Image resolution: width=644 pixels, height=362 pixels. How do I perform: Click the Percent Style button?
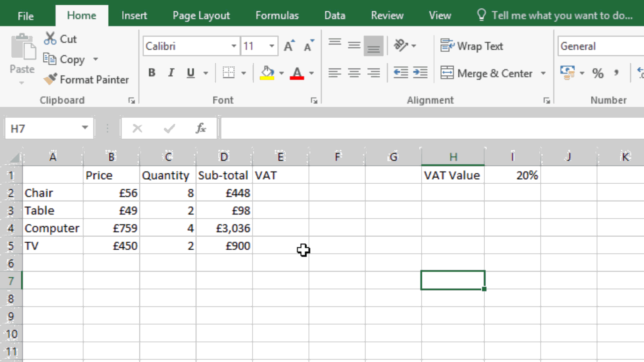click(x=598, y=73)
